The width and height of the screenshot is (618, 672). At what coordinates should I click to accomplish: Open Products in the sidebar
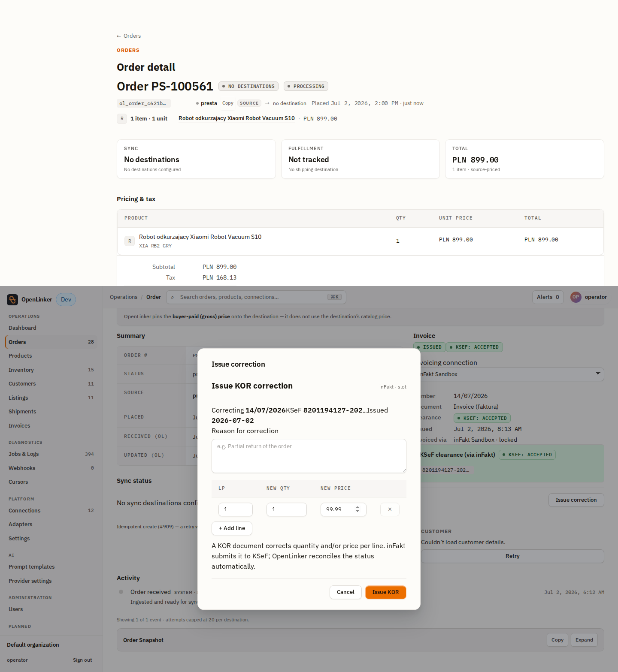pos(51,356)
